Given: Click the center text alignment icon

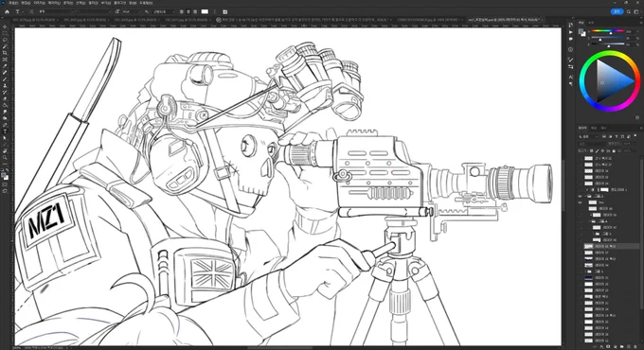Looking at the screenshot, I should [188, 12].
